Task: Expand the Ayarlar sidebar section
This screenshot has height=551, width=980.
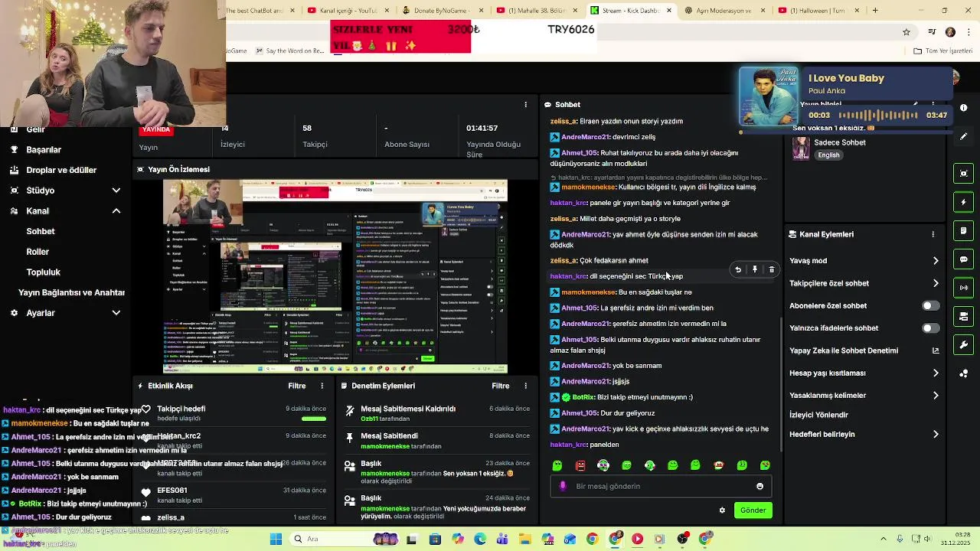Action: [116, 313]
